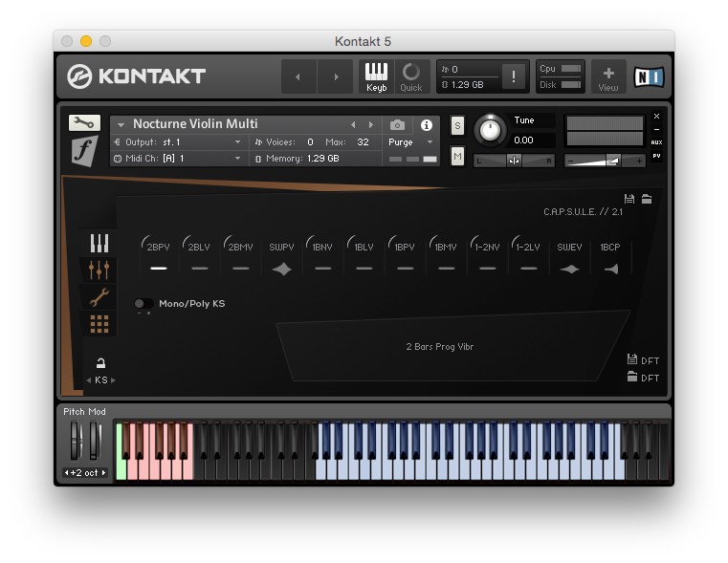Click the Foundations f logo icon
Image resolution: width=728 pixels, height=563 pixels.
[84, 151]
